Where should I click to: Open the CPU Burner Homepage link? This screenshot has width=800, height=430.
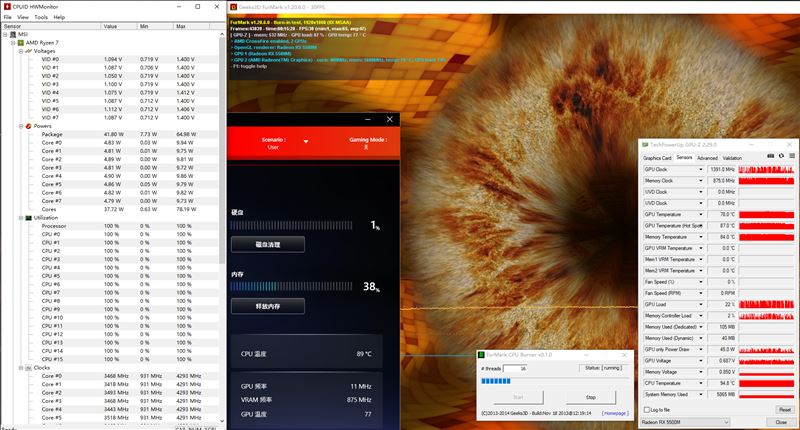coord(615,413)
